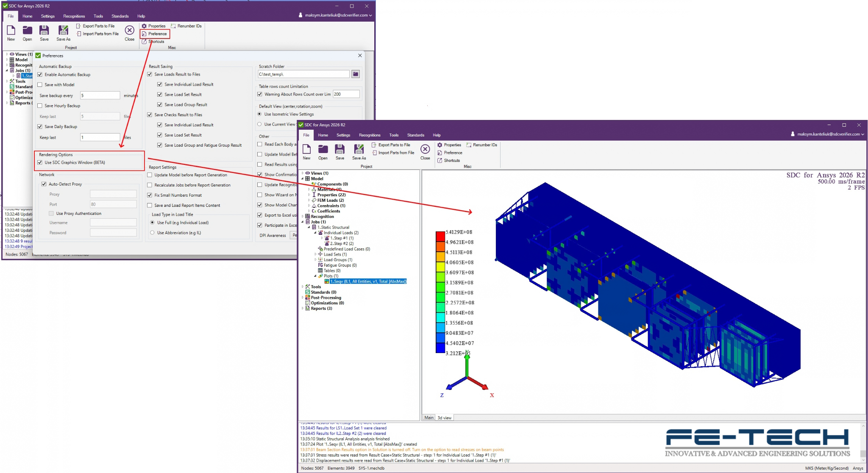
Task: Click the dark blue legend band above 3.212E+05
Action: [440, 348]
